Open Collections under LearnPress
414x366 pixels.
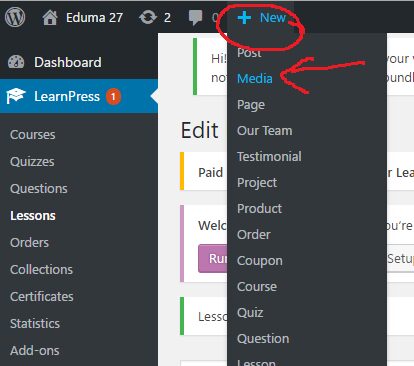(x=41, y=270)
